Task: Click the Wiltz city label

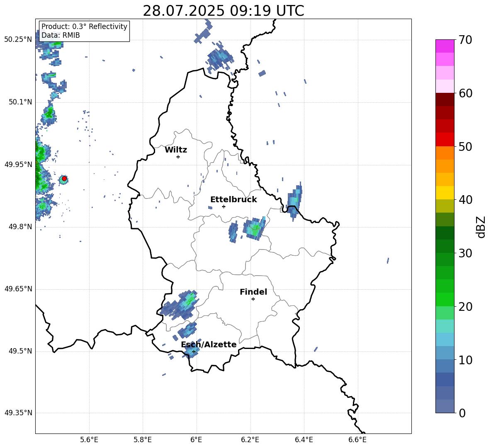Action: point(176,150)
